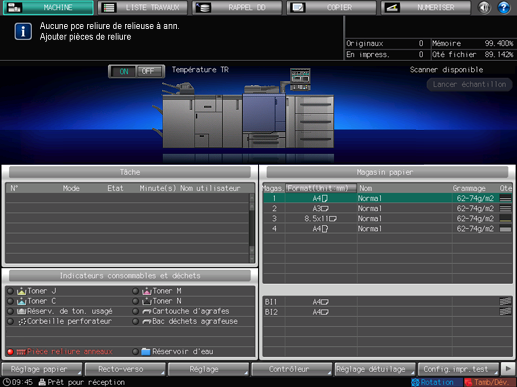The width and height of the screenshot is (517, 387).
Task: Click the BI2 paper quantity icon
Action: [505, 312]
